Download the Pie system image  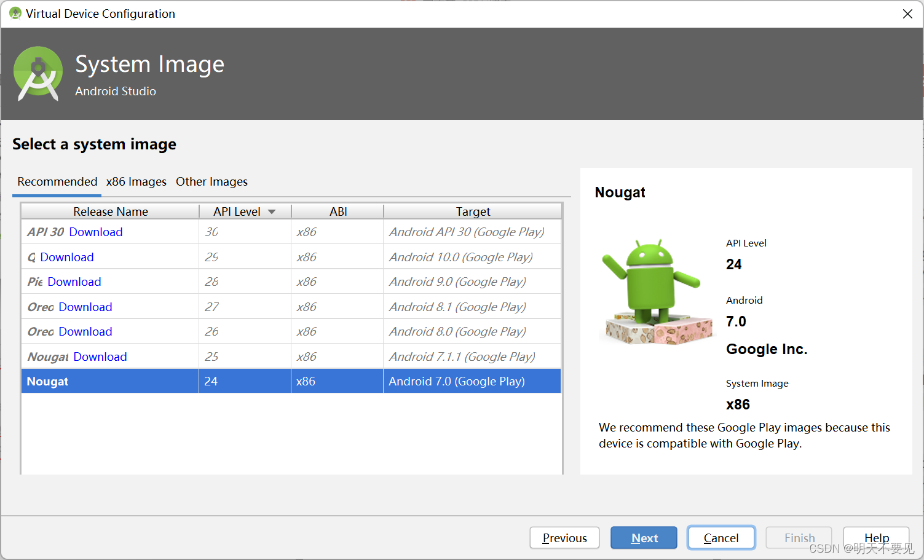[74, 282]
